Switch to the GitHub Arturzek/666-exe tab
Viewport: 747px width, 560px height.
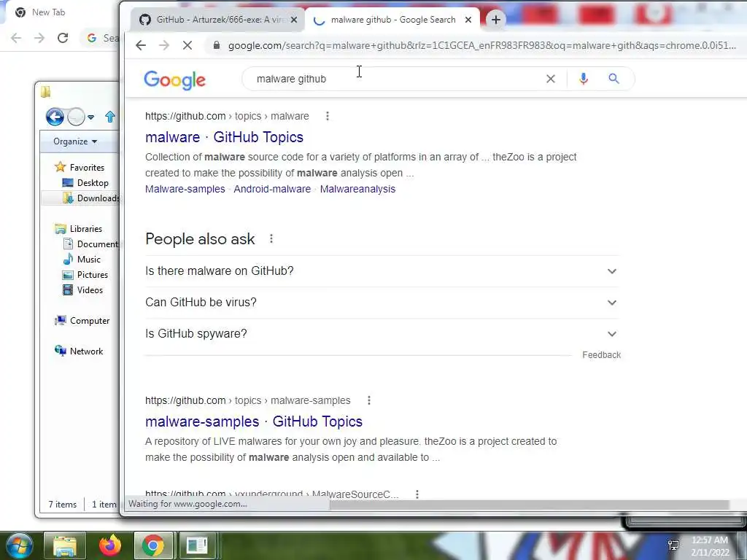218,20
